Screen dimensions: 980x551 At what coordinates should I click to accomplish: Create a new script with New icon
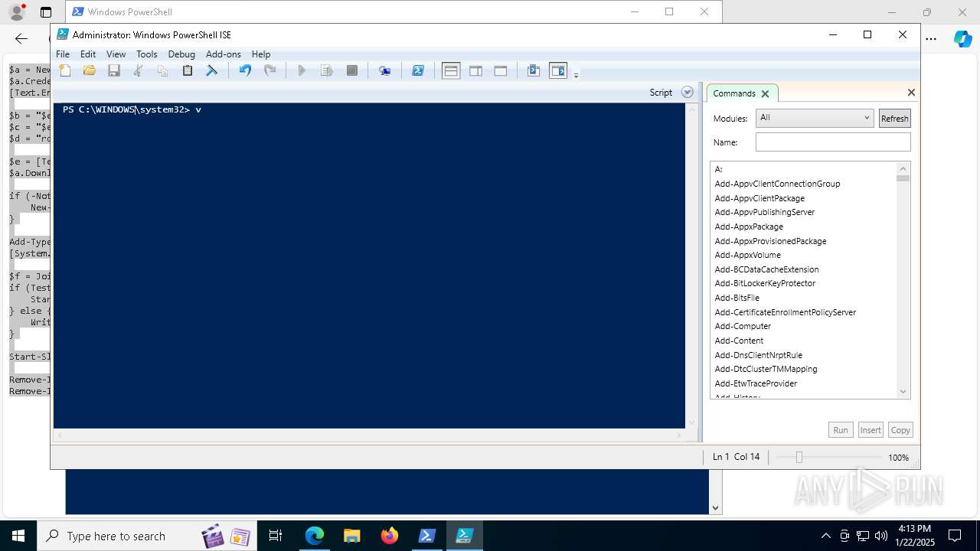(x=65, y=70)
